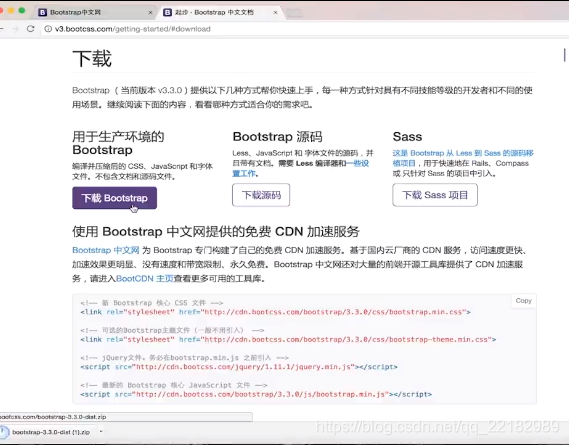
Task: Click the 用于生产环境的 Bootstrap heading
Action: click(x=118, y=143)
